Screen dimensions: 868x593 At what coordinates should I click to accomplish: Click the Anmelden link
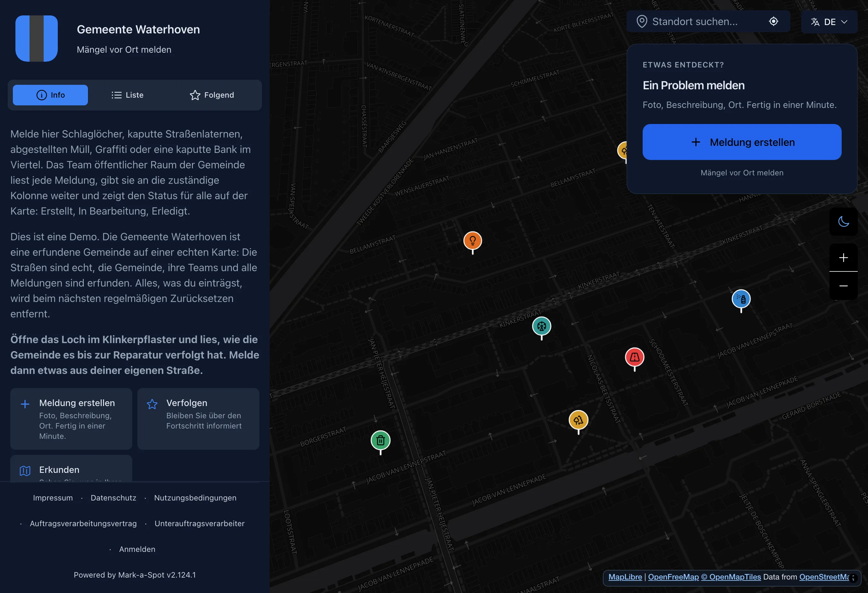[137, 549]
